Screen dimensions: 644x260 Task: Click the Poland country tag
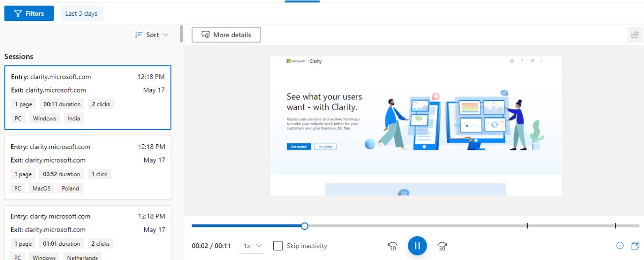click(x=71, y=188)
